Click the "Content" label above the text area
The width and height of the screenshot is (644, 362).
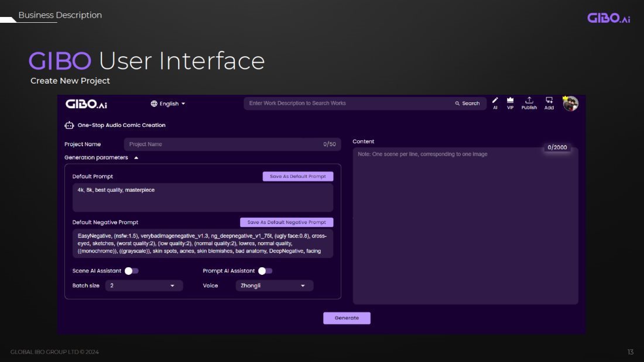[x=364, y=142]
